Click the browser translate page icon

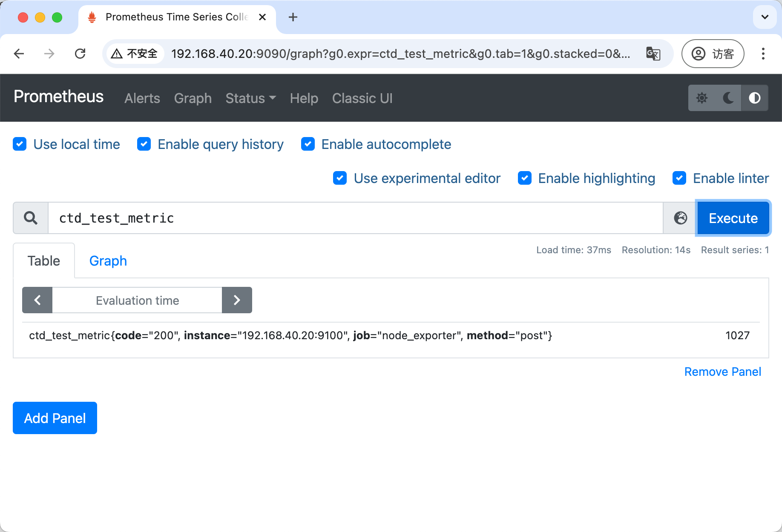tap(653, 54)
